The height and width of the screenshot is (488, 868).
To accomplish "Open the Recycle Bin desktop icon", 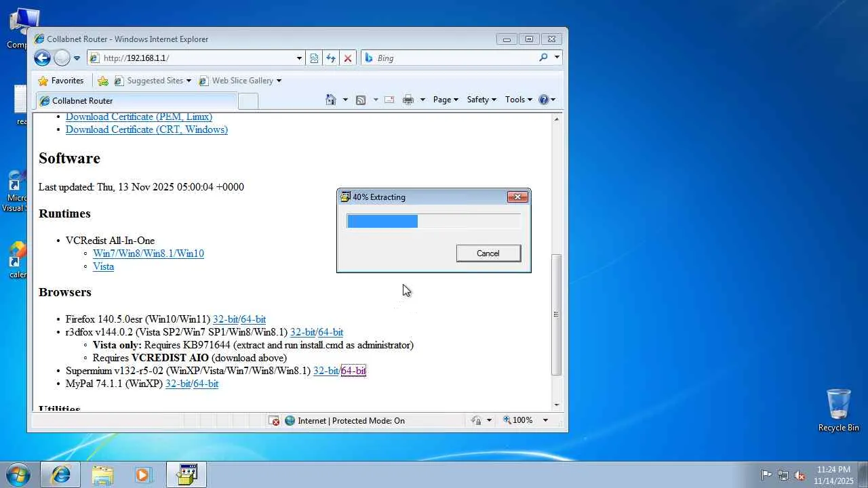I will (x=839, y=410).
